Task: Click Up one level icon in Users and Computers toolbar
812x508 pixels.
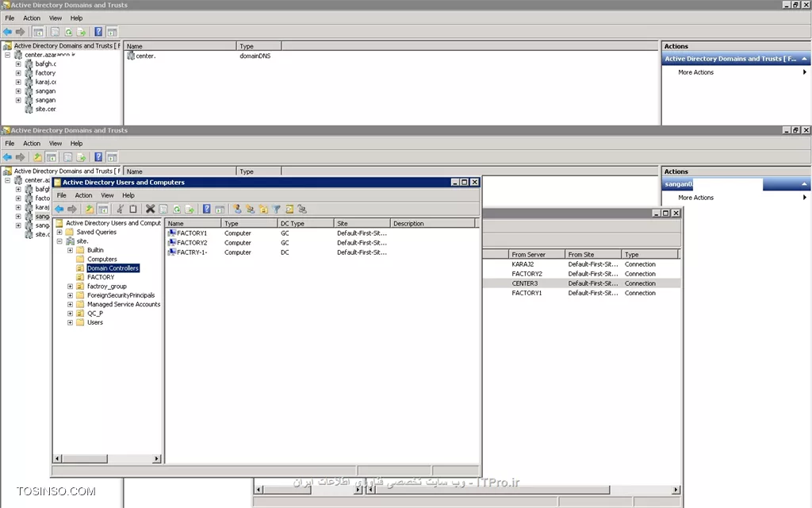Action: coord(90,210)
